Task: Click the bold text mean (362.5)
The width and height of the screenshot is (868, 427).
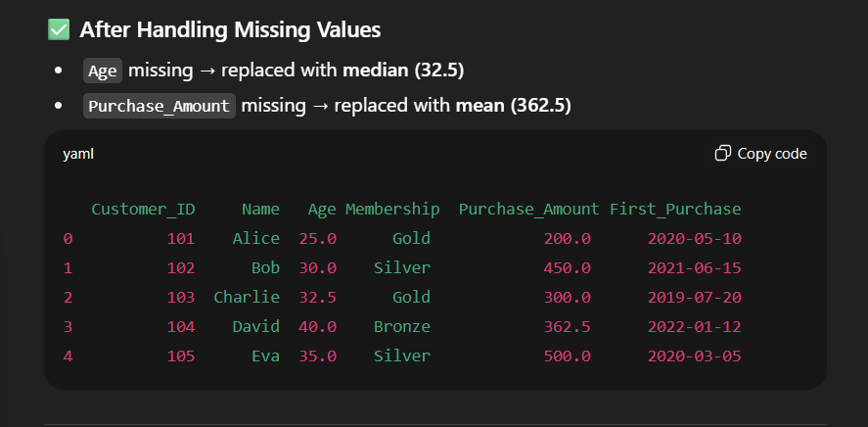Action: pyautogui.click(x=514, y=106)
